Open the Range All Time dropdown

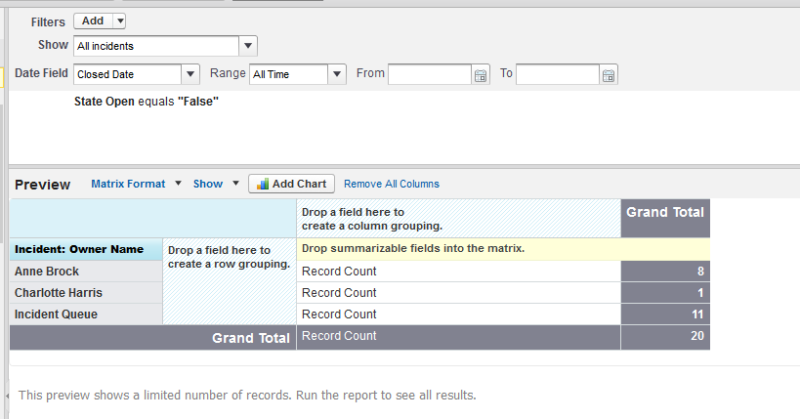pyautogui.click(x=337, y=74)
